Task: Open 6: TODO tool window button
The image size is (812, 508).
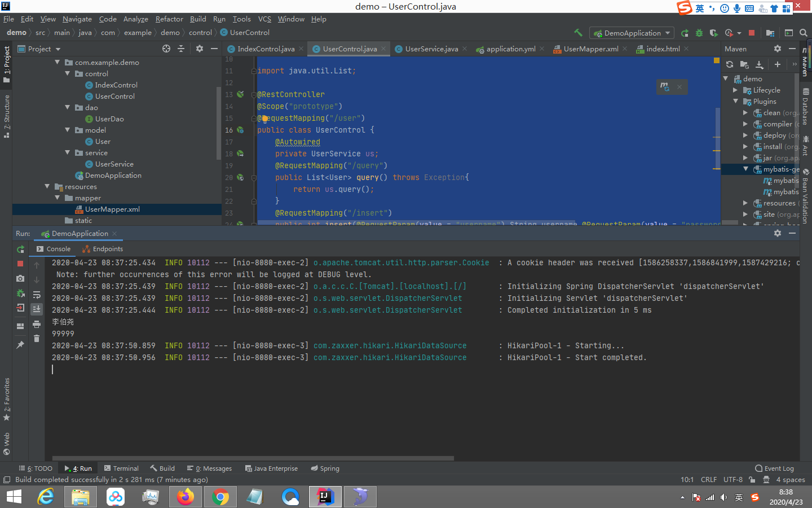Action: pos(36,468)
